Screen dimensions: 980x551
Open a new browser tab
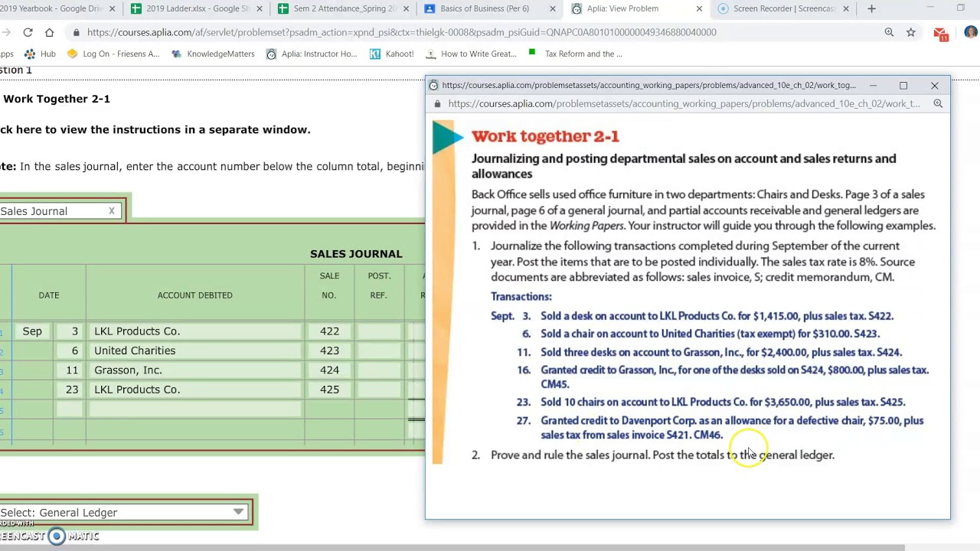click(x=871, y=8)
